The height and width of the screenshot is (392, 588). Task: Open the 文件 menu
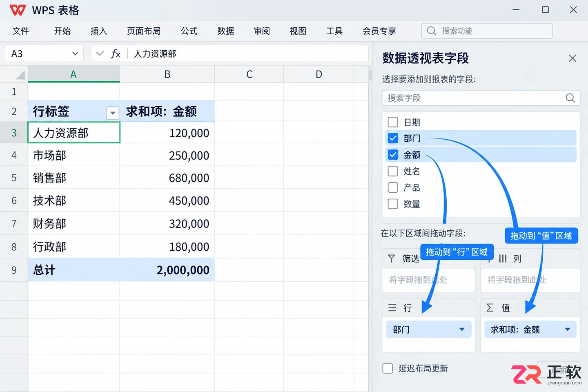click(21, 31)
